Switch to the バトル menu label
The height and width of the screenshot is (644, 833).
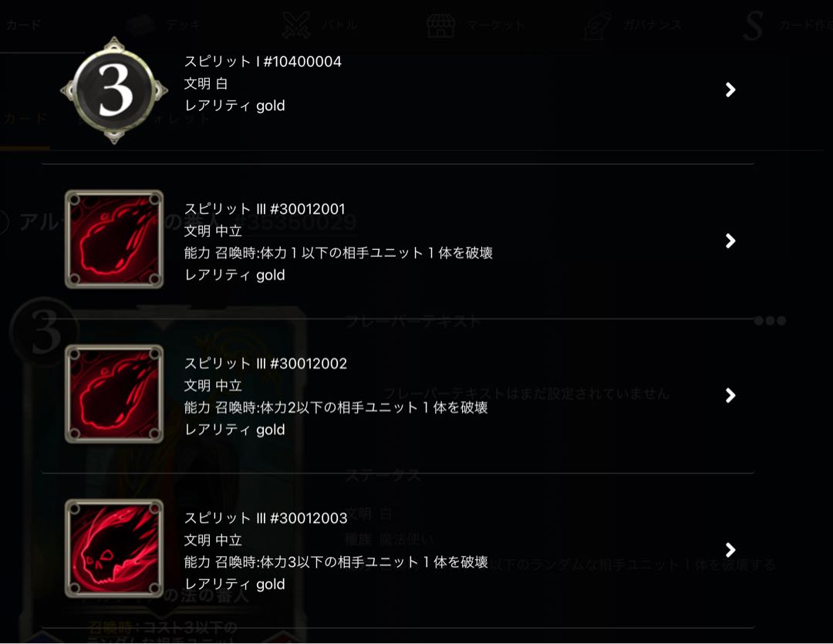[339, 25]
